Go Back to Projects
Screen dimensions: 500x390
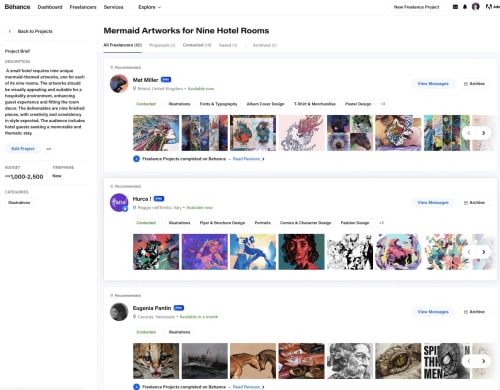tap(35, 31)
